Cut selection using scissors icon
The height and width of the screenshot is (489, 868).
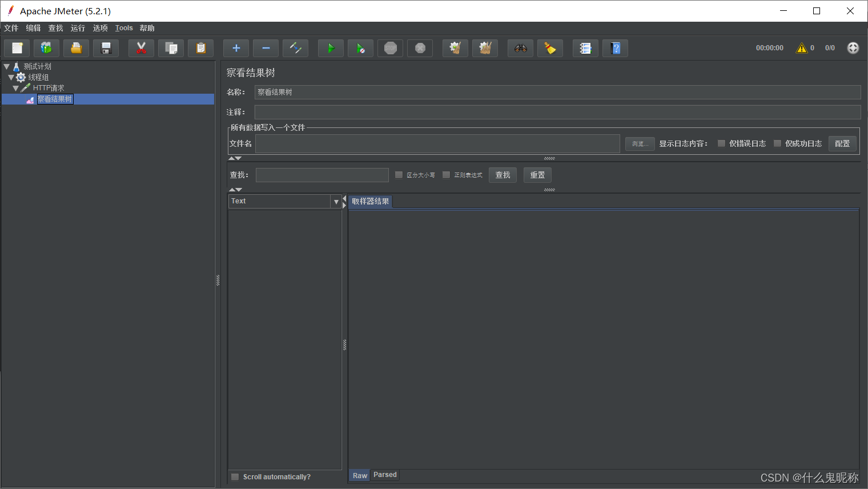tap(142, 49)
